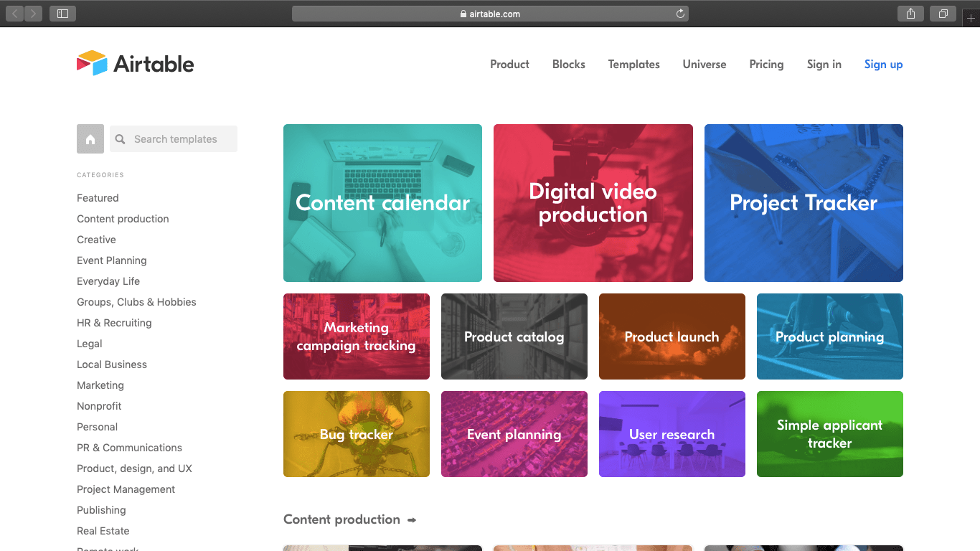Image resolution: width=980 pixels, height=551 pixels.
Task: Click the search magnifier icon
Action: (x=121, y=139)
